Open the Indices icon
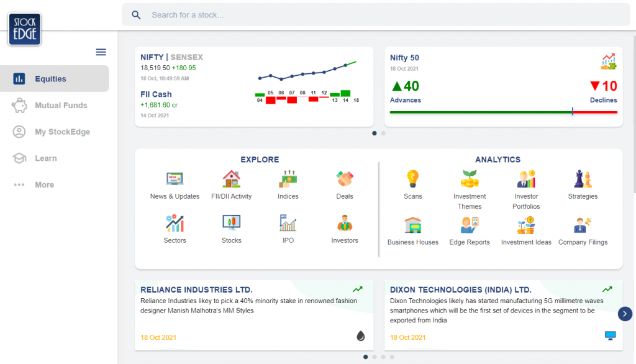The width and height of the screenshot is (636, 364). click(x=288, y=178)
